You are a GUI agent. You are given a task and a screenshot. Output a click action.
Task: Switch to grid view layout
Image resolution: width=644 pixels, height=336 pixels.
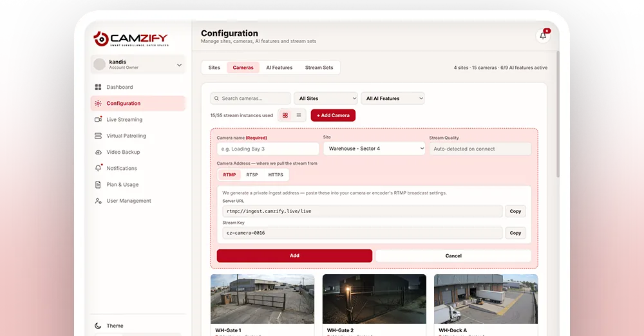[x=285, y=115]
